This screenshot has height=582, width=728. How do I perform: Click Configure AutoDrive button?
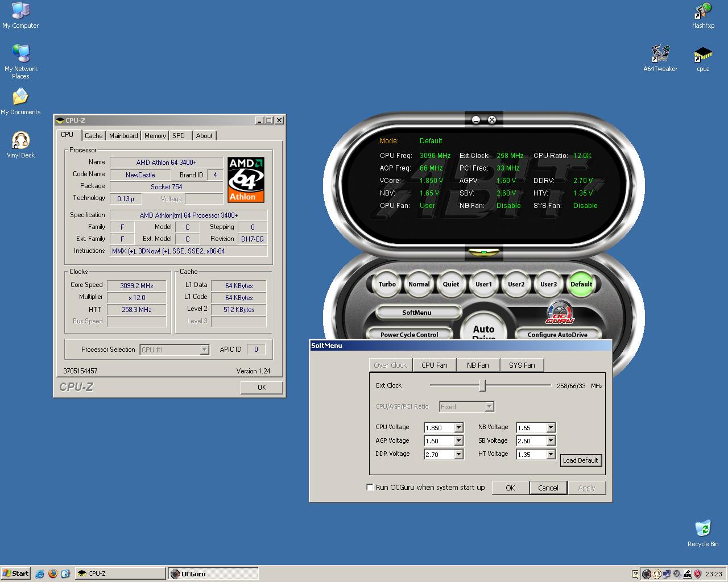click(x=557, y=334)
